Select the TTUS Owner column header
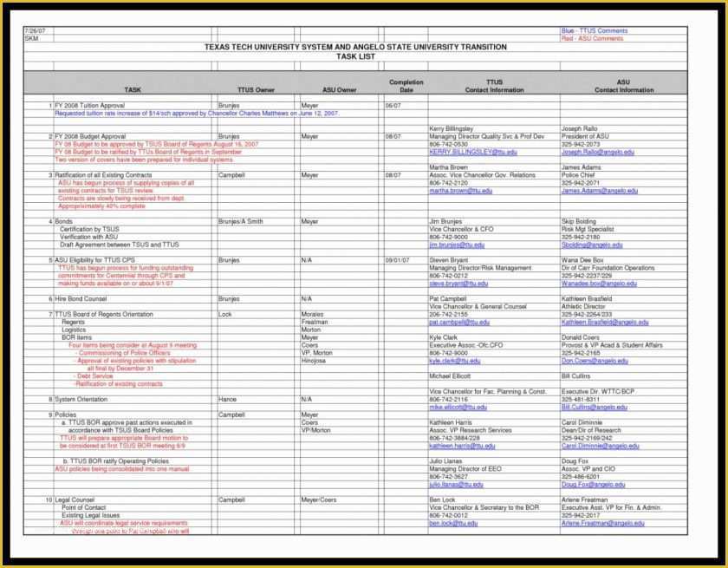The height and width of the screenshot is (568, 728). point(256,89)
